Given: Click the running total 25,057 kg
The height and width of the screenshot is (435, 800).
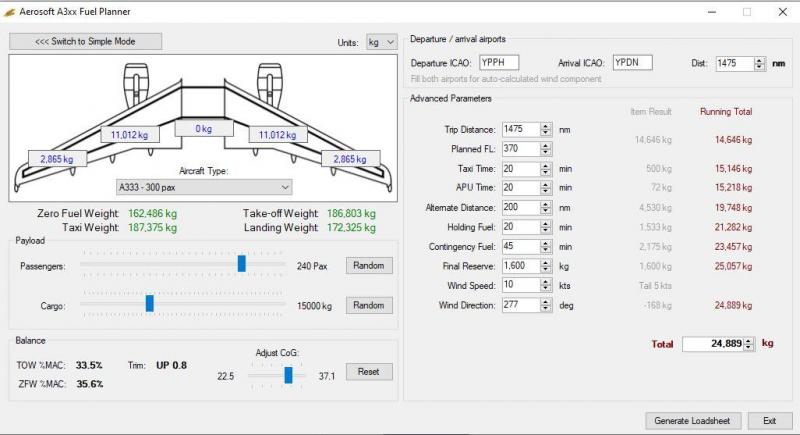Looking at the screenshot, I should coord(733,266).
